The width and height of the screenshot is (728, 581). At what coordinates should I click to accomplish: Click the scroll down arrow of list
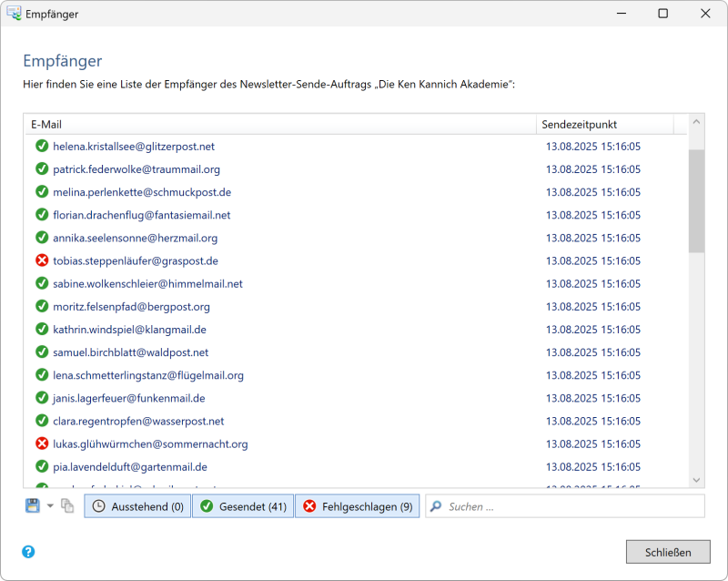pos(697,480)
